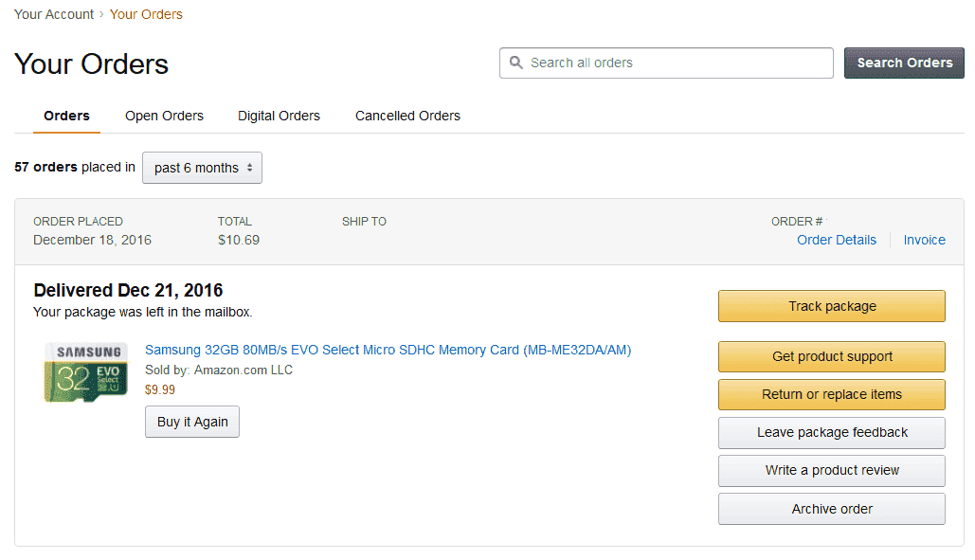Click the Track package button
The image size is (975, 560).
[x=831, y=306]
